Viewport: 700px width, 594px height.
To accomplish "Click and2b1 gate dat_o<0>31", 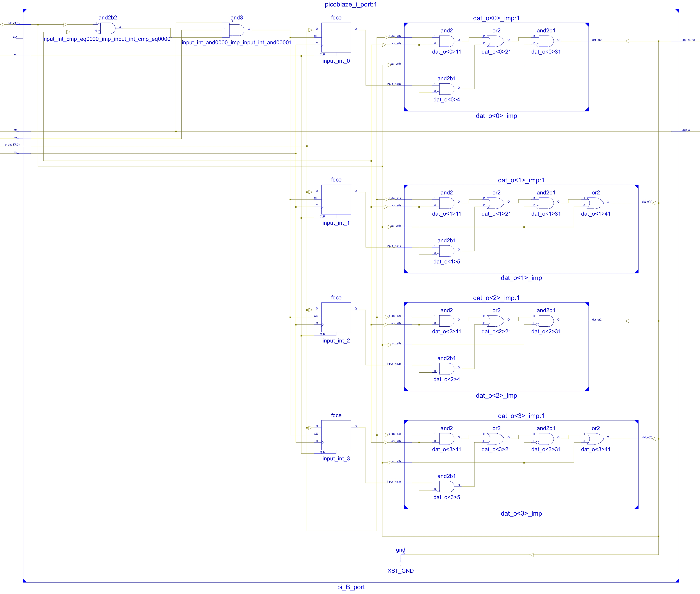I will [546, 41].
